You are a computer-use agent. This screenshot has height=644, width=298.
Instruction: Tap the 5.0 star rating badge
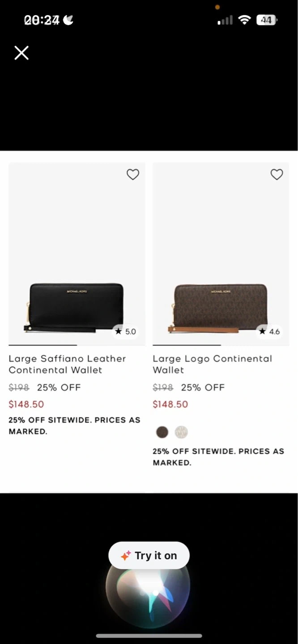pos(125,331)
